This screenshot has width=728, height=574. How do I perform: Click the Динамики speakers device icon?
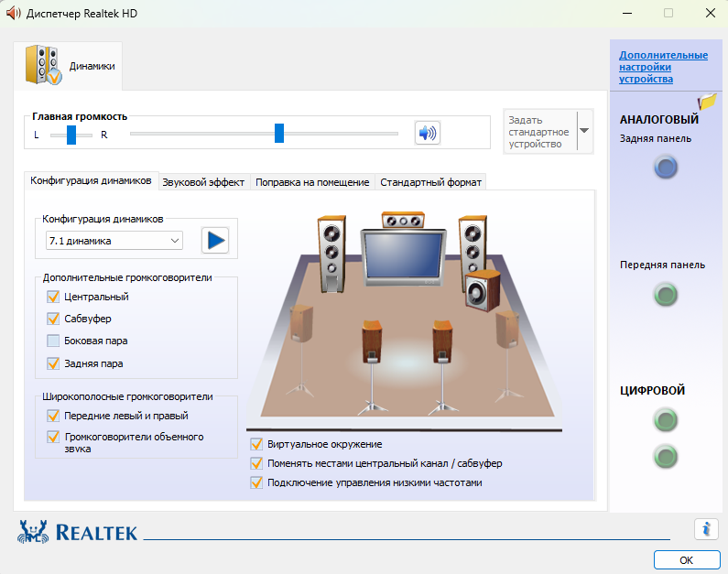point(43,65)
